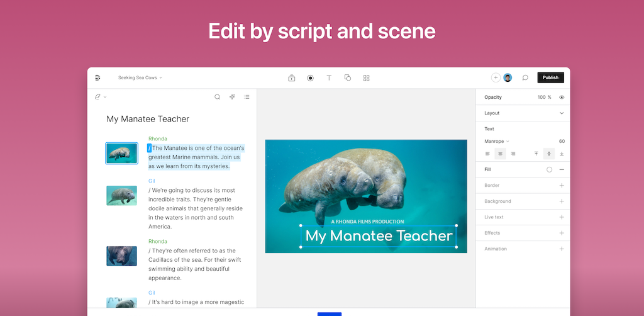The image size is (644, 316).
Task: Open the Shapes tool
Action: [347, 78]
